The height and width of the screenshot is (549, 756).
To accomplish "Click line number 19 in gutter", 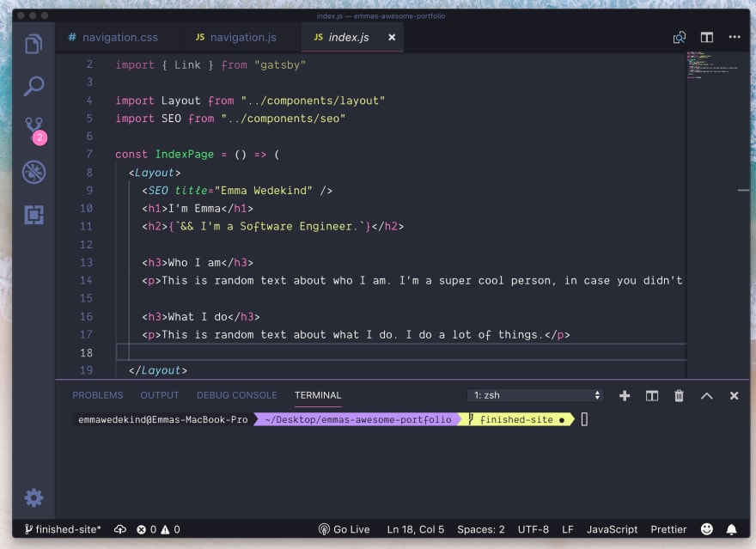I will pyautogui.click(x=86, y=370).
